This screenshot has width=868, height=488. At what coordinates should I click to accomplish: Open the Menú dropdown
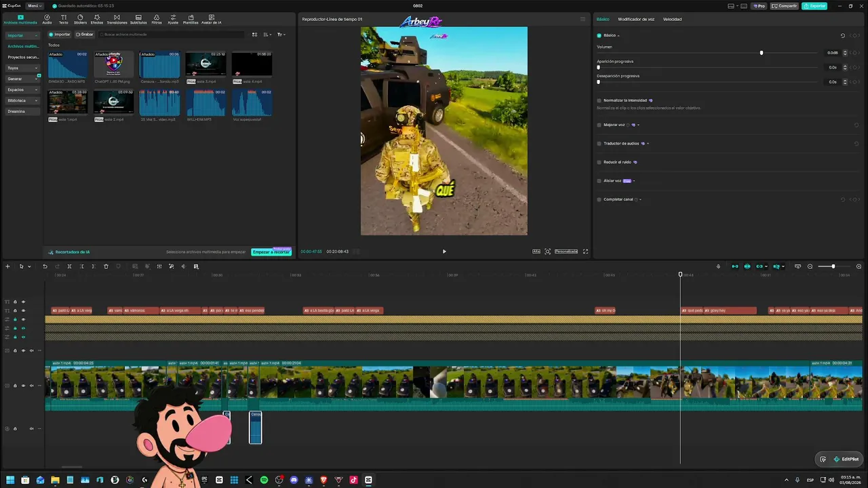[35, 5]
